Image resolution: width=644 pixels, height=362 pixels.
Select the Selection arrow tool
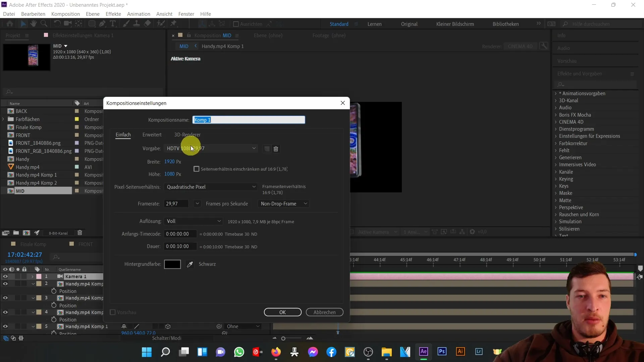point(23,24)
